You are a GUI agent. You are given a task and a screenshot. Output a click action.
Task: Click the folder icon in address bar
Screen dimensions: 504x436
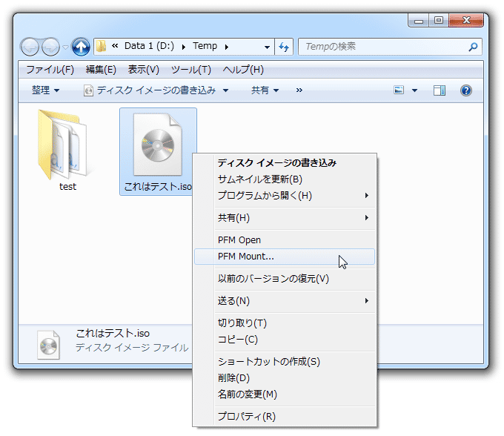click(102, 46)
